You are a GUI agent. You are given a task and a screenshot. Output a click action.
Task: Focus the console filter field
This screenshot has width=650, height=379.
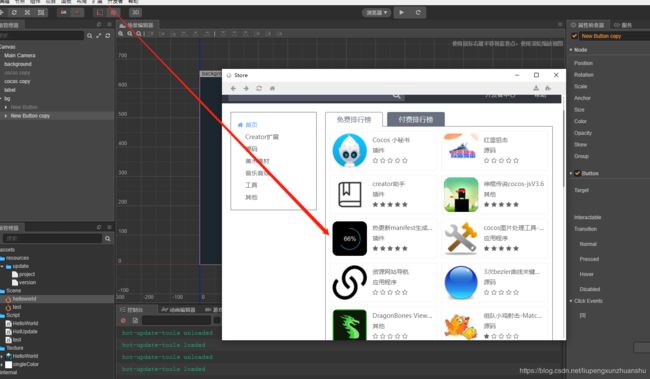coord(177,321)
